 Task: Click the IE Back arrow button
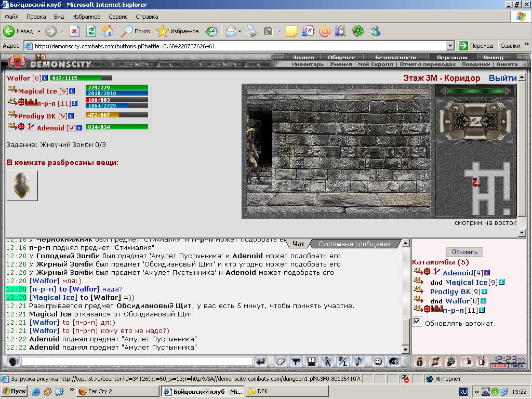[x=9, y=31]
